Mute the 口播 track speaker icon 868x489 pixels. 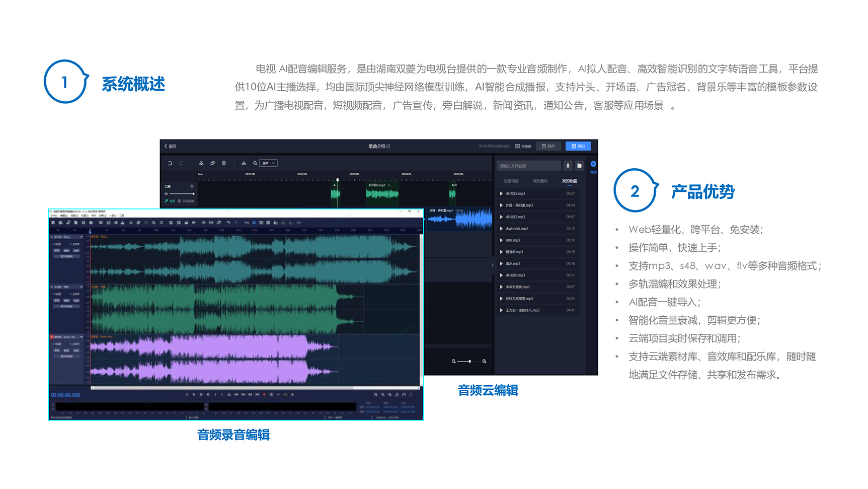tap(166, 194)
